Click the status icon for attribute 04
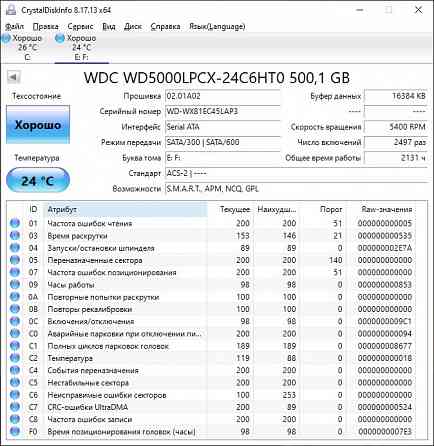 coord(15,248)
